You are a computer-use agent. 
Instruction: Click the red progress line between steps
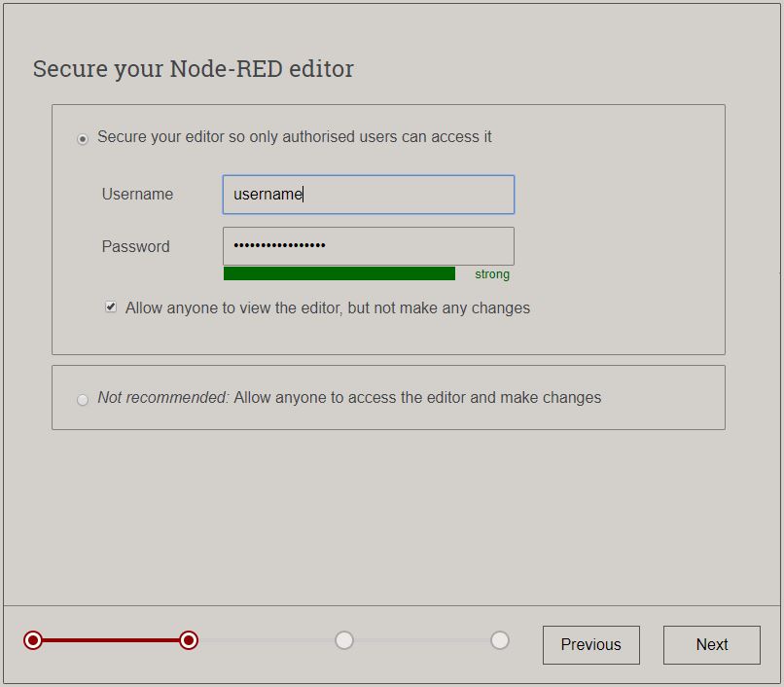pyautogui.click(x=111, y=640)
